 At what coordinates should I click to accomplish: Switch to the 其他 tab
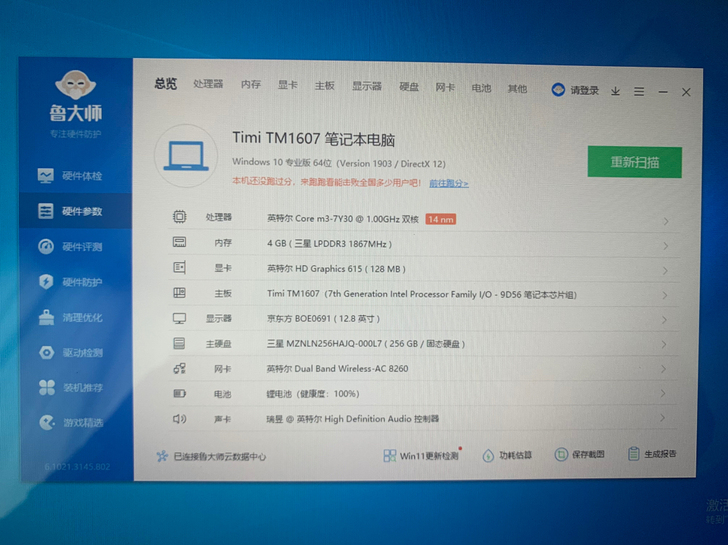pos(517,88)
